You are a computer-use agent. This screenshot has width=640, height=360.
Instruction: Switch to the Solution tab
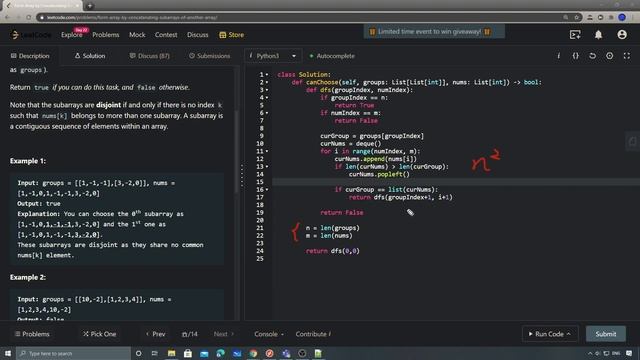90,56
